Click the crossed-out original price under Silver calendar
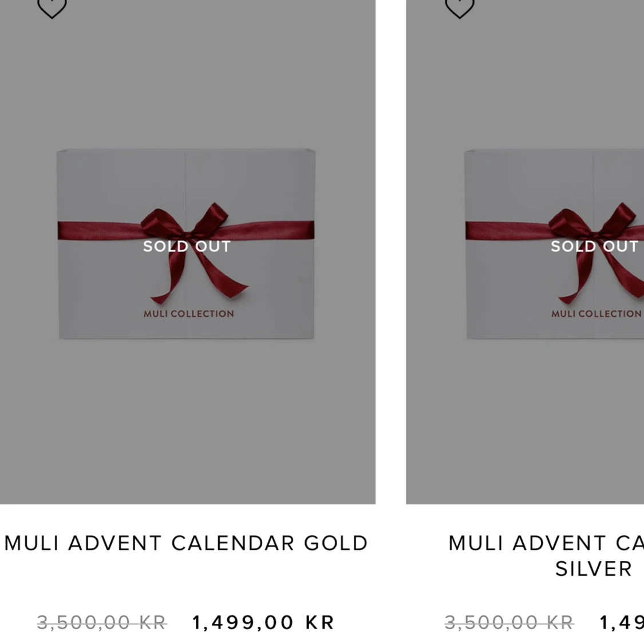This screenshot has height=644, width=644. pos(509,623)
